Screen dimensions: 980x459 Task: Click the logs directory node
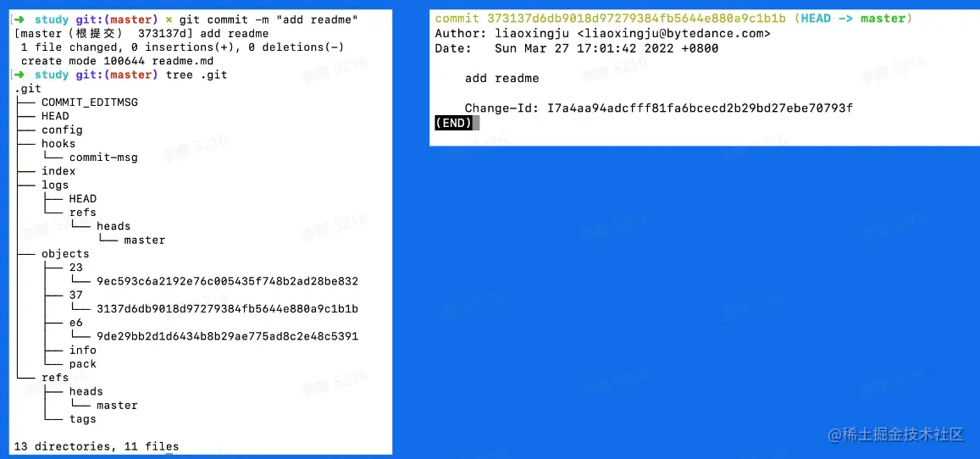tap(55, 185)
